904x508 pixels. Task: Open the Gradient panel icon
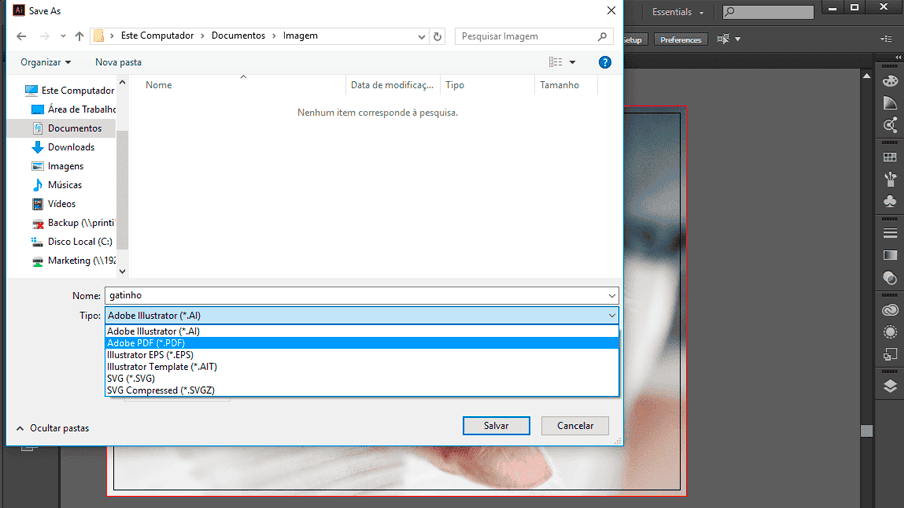890,255
